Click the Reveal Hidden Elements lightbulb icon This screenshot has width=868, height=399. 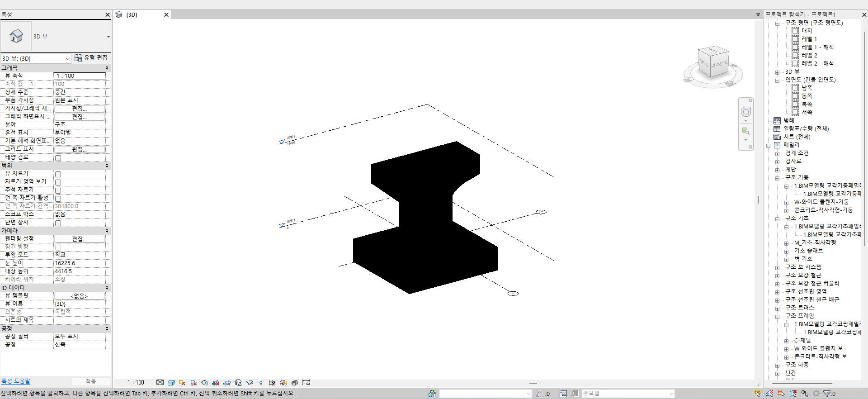[x=261, y=383]
